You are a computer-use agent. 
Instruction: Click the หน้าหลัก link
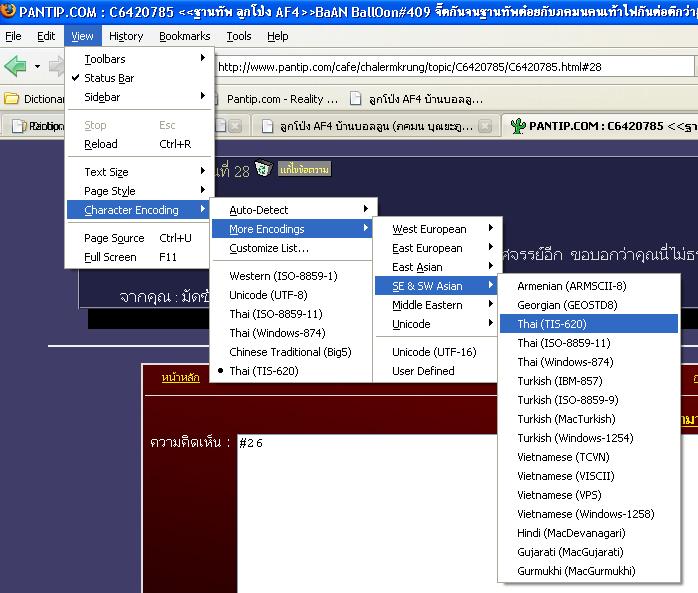180,378
